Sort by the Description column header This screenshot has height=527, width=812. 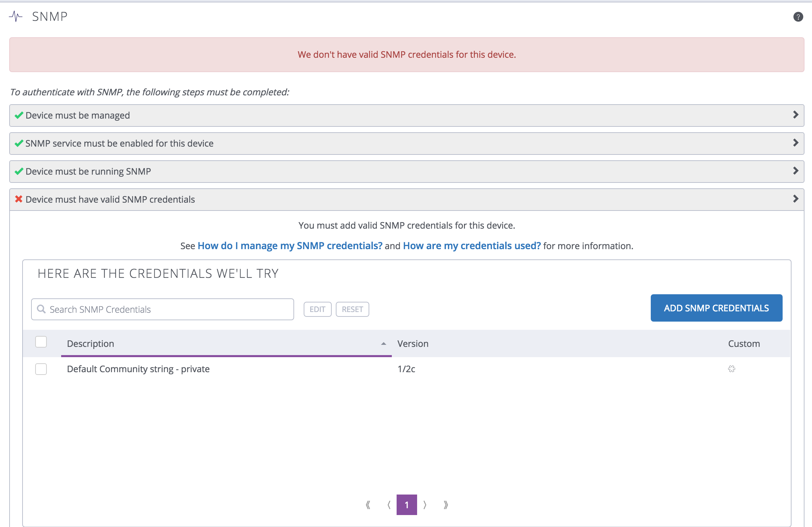91,343
